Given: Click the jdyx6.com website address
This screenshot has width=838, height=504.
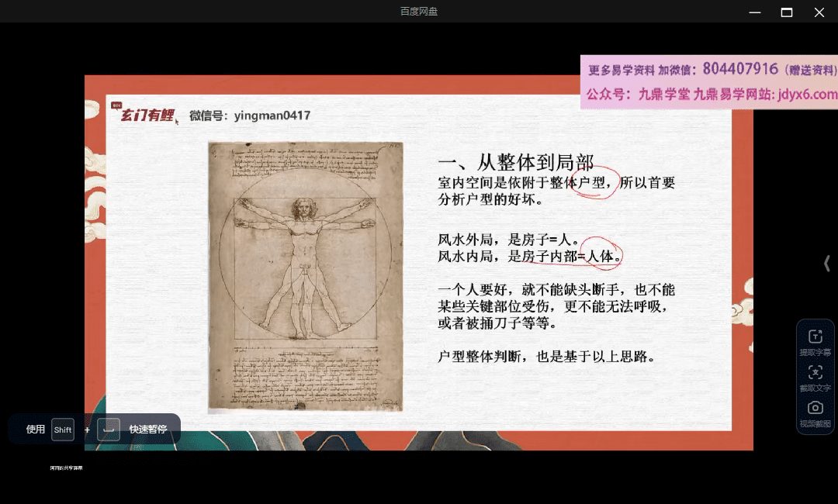Looking at the screenshot, I should click(807, 95).
